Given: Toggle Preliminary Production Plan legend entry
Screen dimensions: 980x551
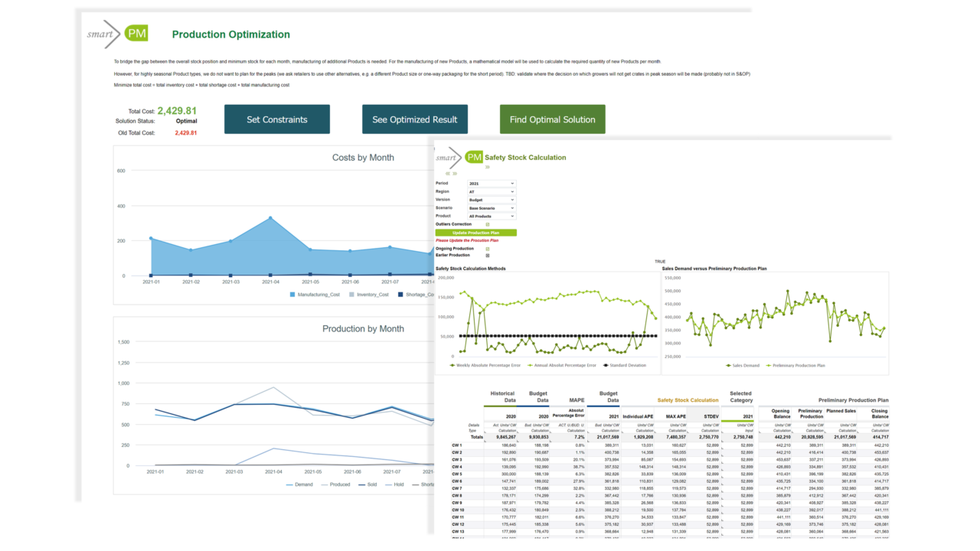Looking at the screenshot, I should pyautogui.click(x=794, y=365).
